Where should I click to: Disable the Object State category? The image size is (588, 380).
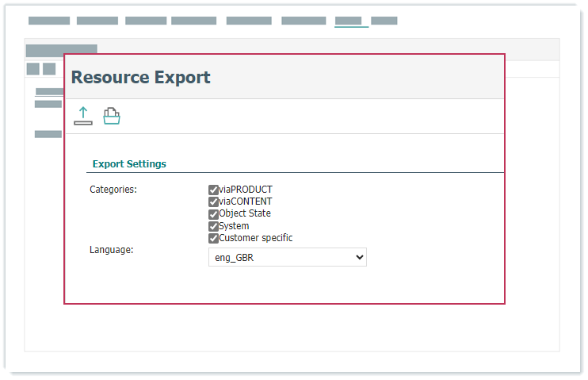(x=213, y=213)
